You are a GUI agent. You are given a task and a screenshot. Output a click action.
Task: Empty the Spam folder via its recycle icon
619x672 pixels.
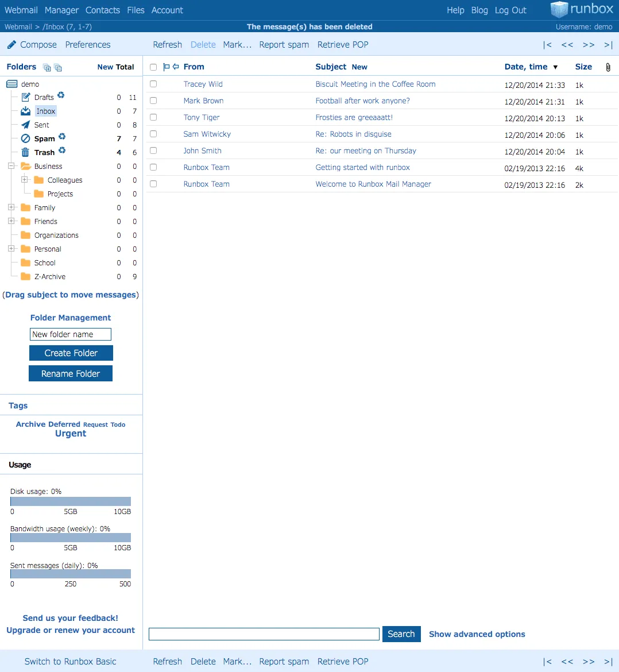point(62,137)
